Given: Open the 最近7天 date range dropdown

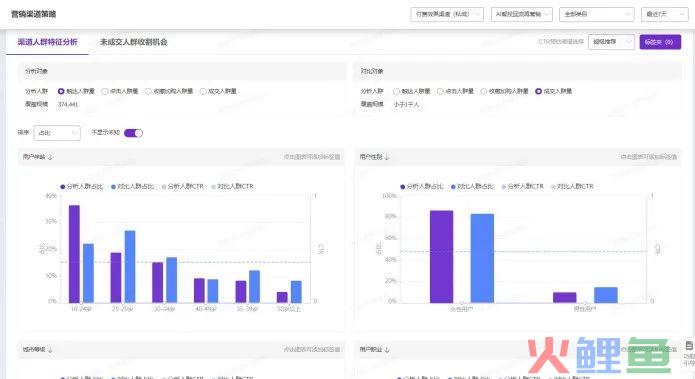Looking at the screenshot, I should pyautogui.click(x=664, y=14).
